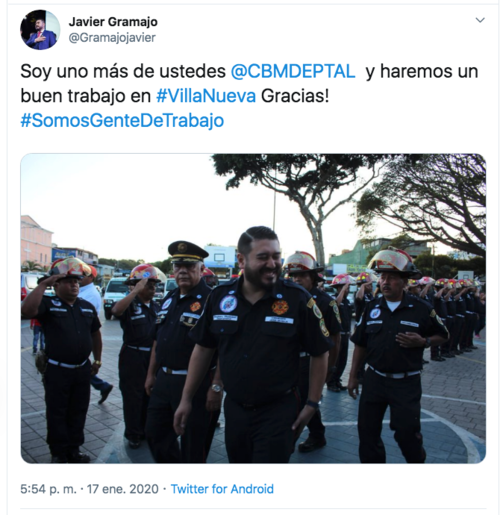Open the #SomosGenteDeTrabajo hashtag

122,120
